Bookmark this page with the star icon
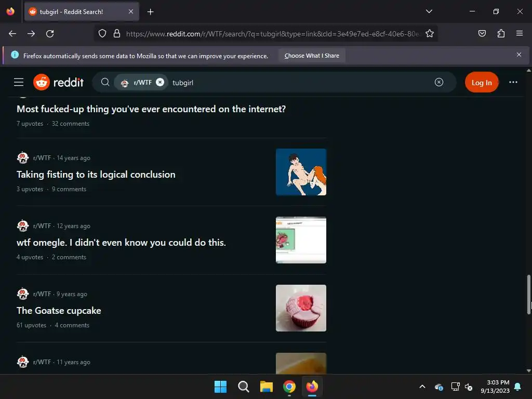532x399 pixels. tap(430, 34)
